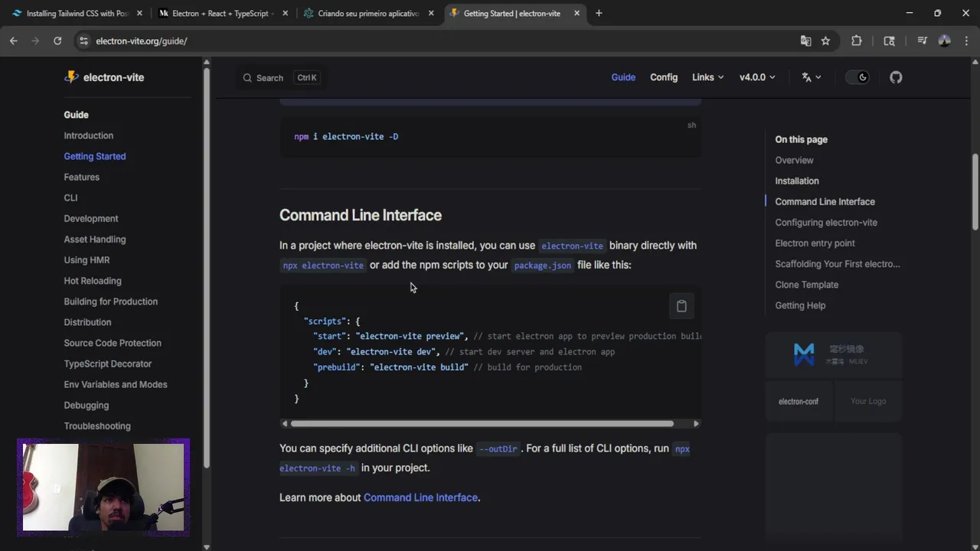980x551 pixels.
Task: Jump to Electron entry point outline entry
Action: pos(815,243)
